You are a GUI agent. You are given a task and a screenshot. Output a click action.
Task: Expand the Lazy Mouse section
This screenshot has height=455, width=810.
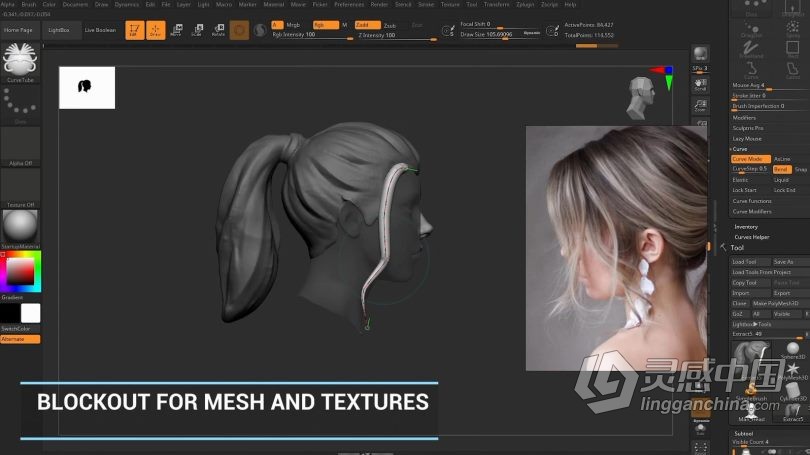pyautogui.click(x=747, y=139)
